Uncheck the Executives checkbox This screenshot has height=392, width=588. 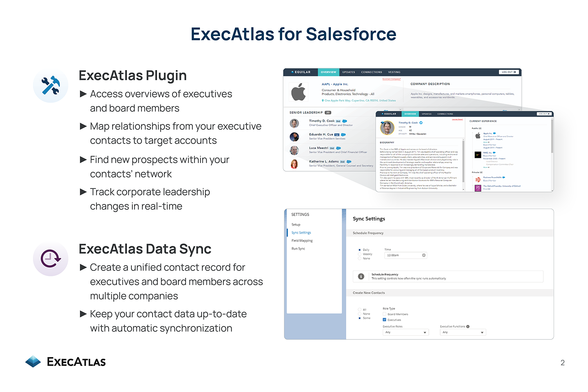pos(385,320)
